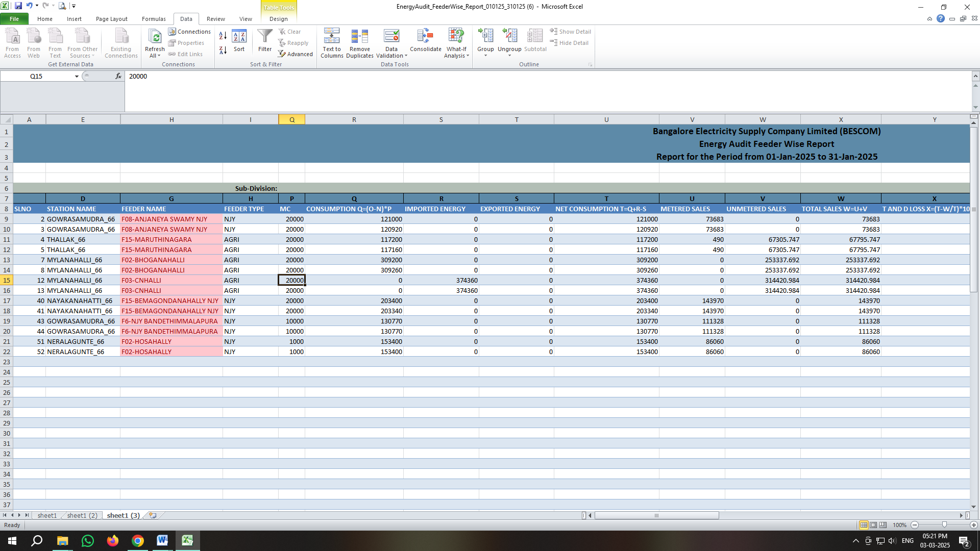Switch to Page Break Preview in the status bar
980x551 pixels.
tap(883, 525)
